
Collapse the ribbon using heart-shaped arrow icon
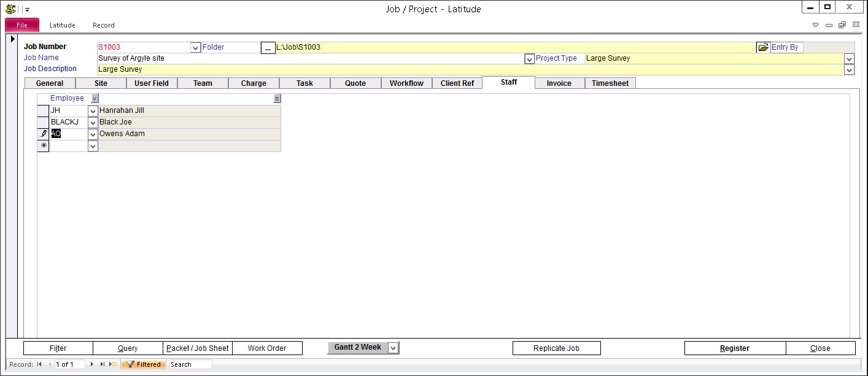tap(815, 25)
